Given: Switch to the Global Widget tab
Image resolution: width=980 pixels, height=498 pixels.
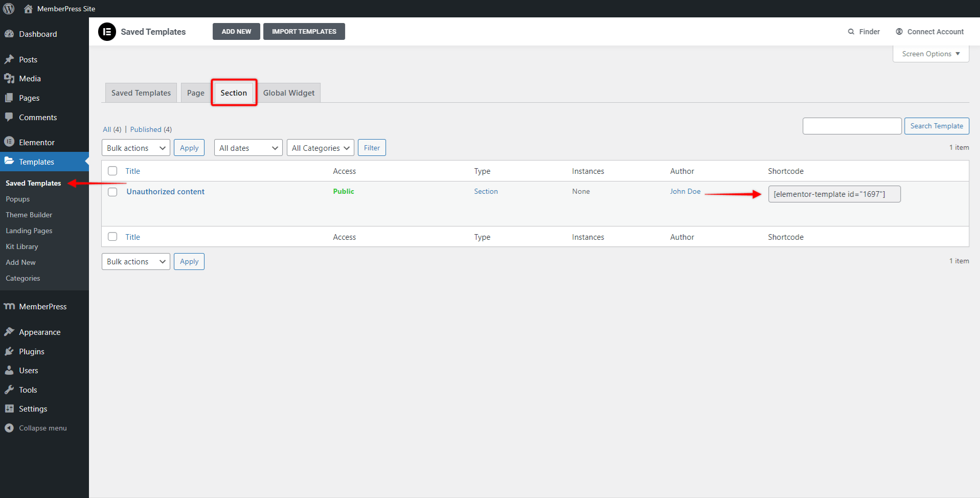Looking at the screenshot, I should (289, 93).
